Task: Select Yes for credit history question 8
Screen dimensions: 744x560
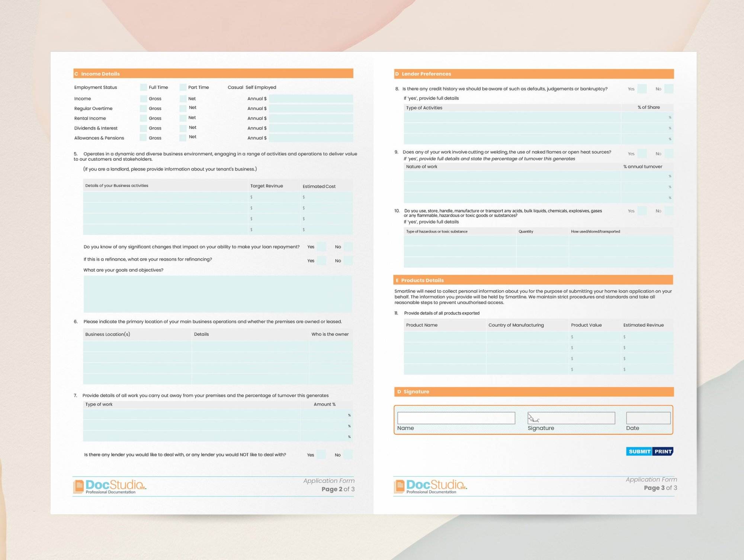Action: pos(642,89)
